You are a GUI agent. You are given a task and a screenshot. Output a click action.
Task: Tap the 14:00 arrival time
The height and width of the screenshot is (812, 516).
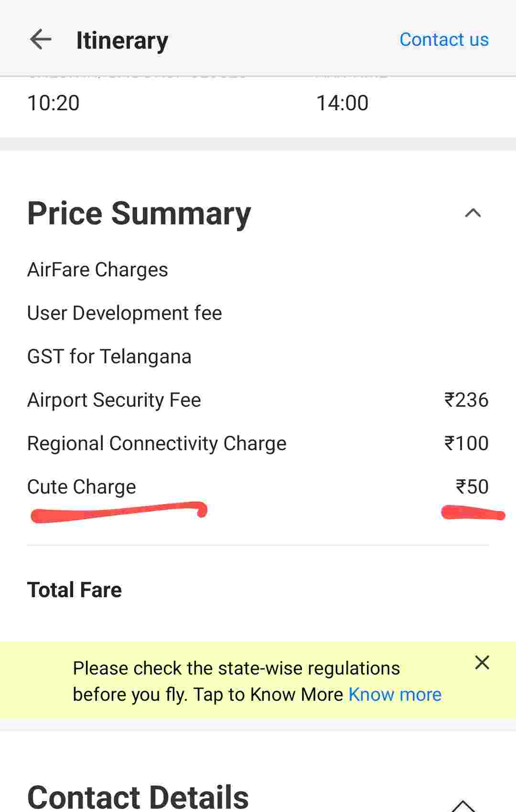tap(342, 103)
